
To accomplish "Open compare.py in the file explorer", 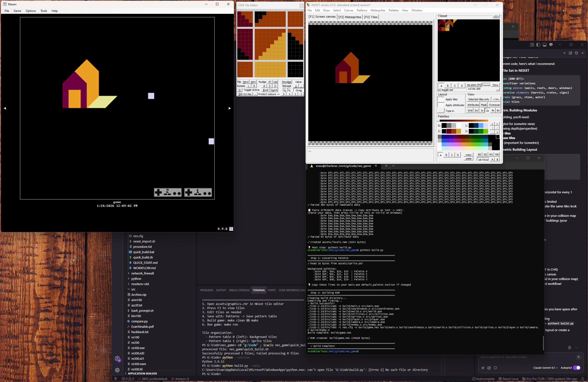I will coord(139,321).
